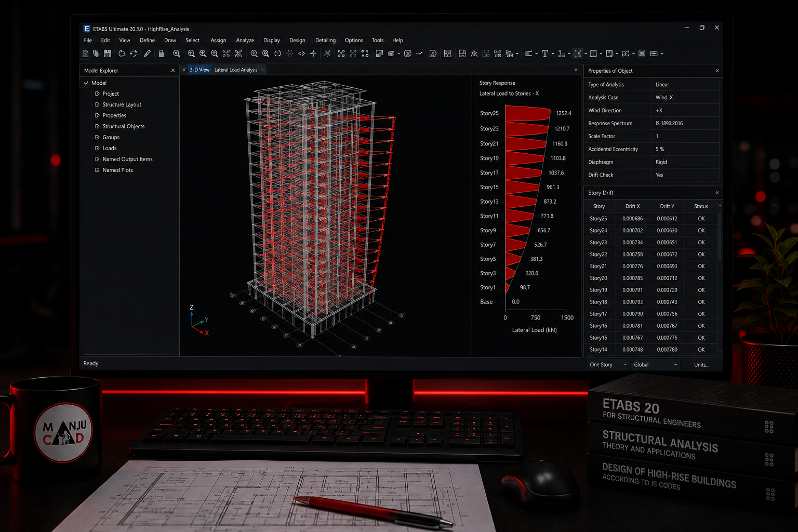The height and width of the screenshot is (532, 798).
Task: Expand the Project tree node arrow
Action: pos(97,94)
